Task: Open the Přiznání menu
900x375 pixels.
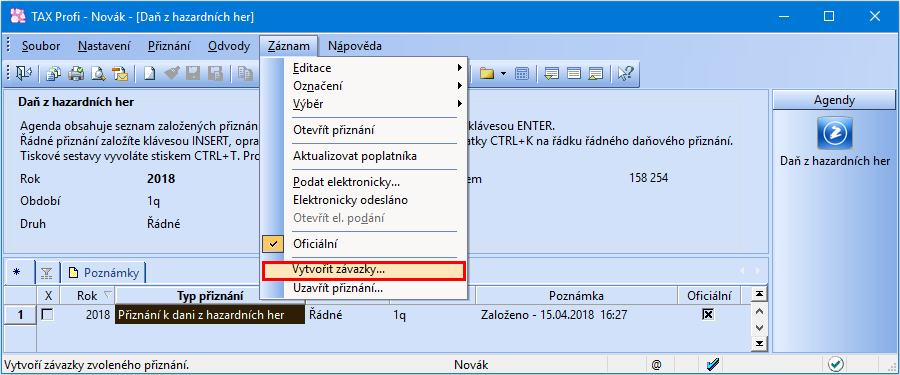Action: click(169, 46)
